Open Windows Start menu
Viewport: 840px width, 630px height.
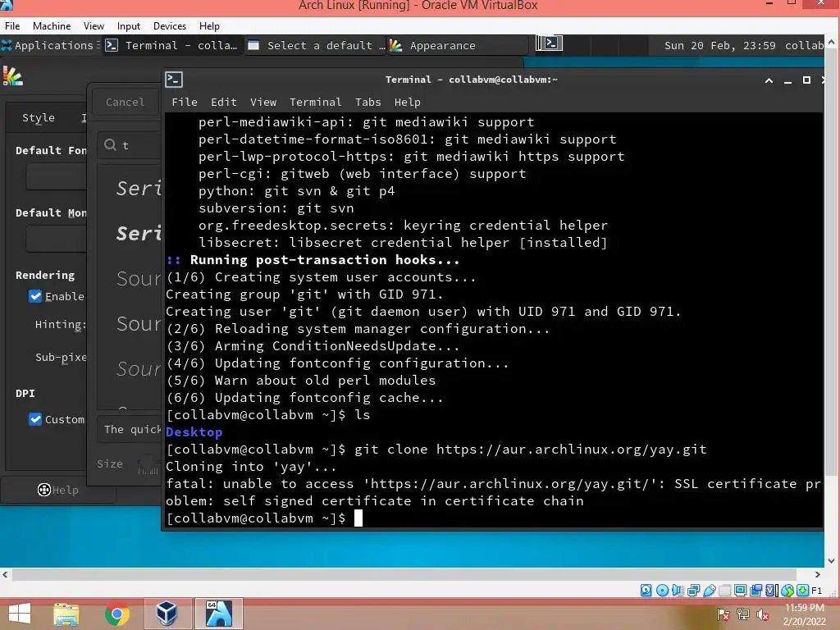point(20,614)
